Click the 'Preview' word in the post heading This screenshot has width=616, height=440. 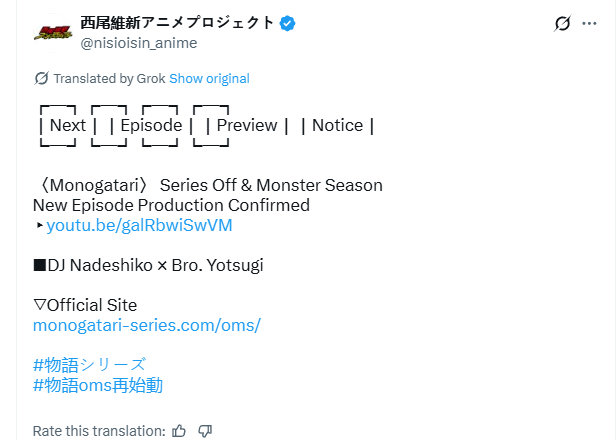247,125
